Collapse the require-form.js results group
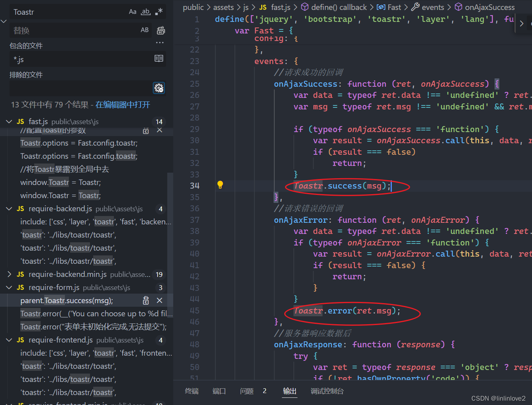This screenshot has width=532, height=405. point(9,287)
